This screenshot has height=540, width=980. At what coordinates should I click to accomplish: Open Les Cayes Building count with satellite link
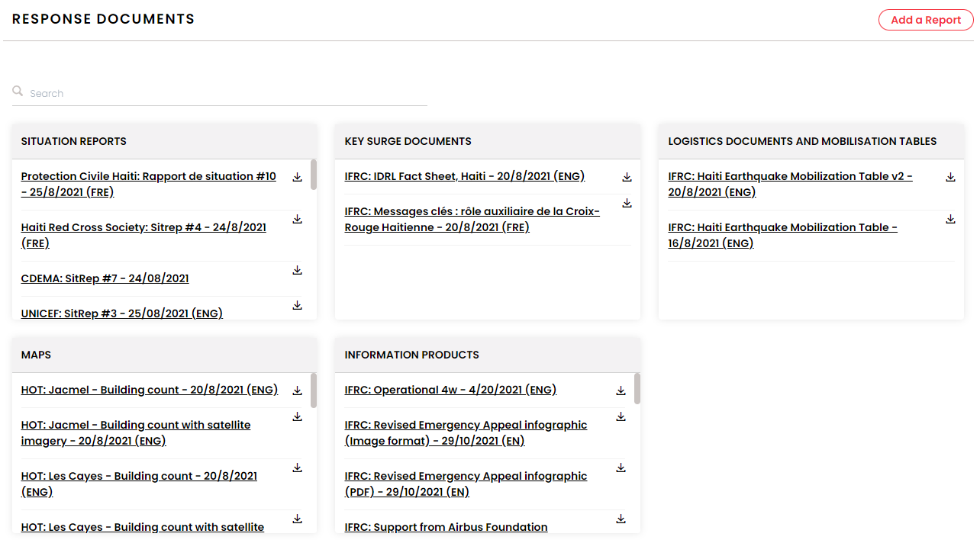click(143, 527)
